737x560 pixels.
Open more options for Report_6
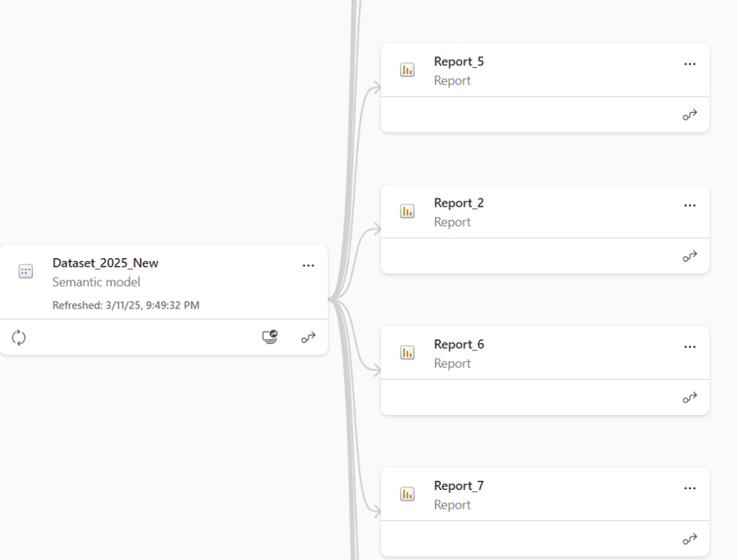click(689, 346)
